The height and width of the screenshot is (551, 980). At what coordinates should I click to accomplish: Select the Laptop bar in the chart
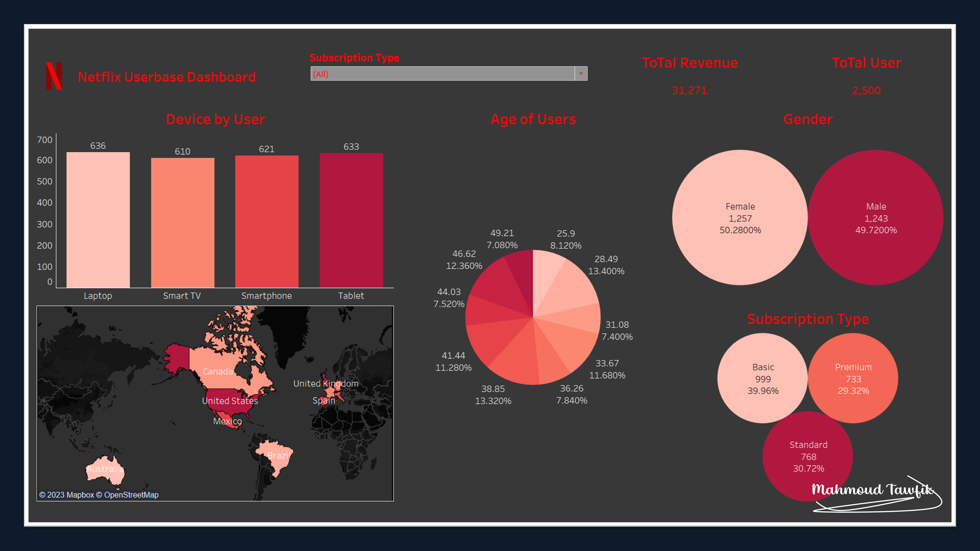98,220
